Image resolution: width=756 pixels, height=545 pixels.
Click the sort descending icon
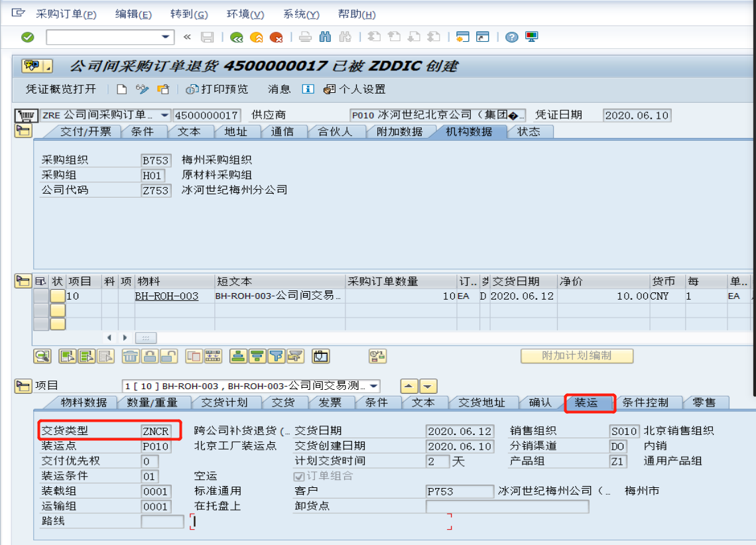click(x=257, y=357)
